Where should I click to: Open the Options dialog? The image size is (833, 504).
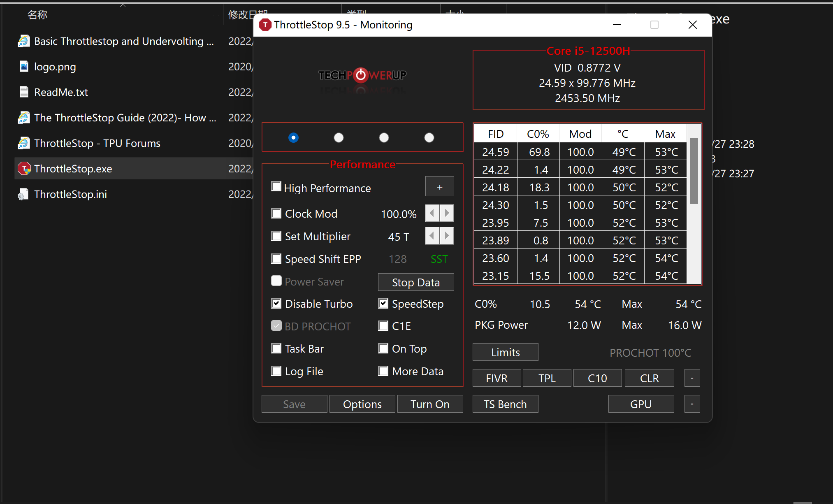(x=362, y=404)
